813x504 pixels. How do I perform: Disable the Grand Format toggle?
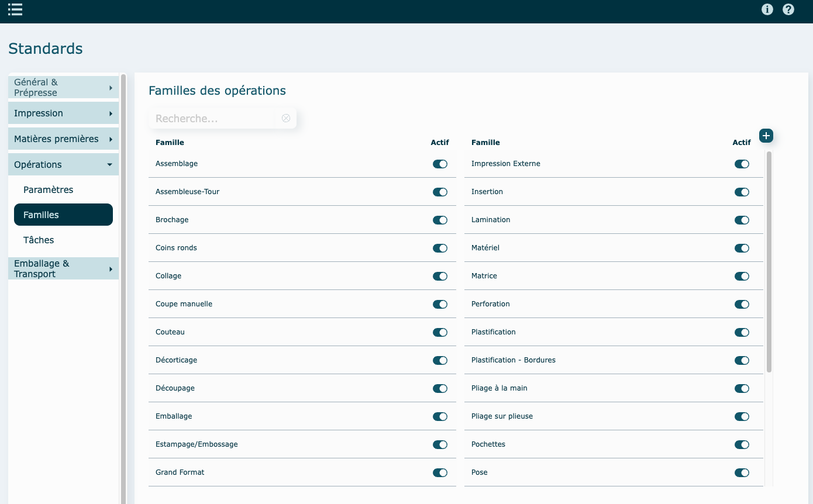pyautogui.click(x=440, y=473)
